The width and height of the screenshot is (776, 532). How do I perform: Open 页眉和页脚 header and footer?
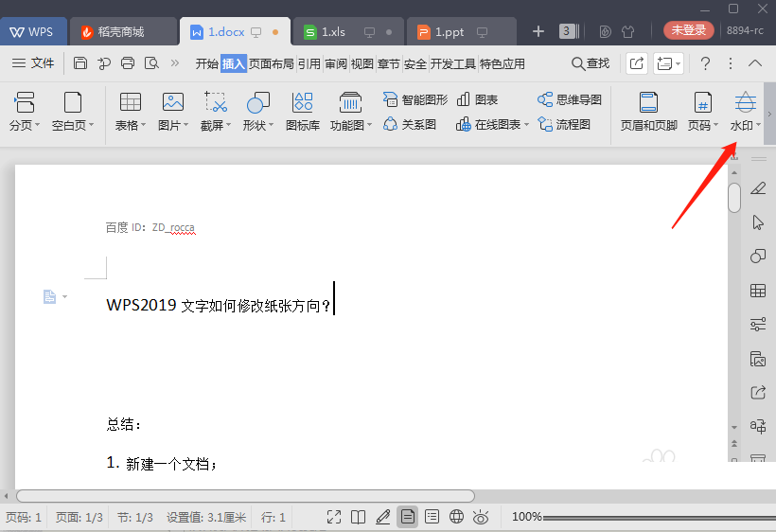pos(648,112)
